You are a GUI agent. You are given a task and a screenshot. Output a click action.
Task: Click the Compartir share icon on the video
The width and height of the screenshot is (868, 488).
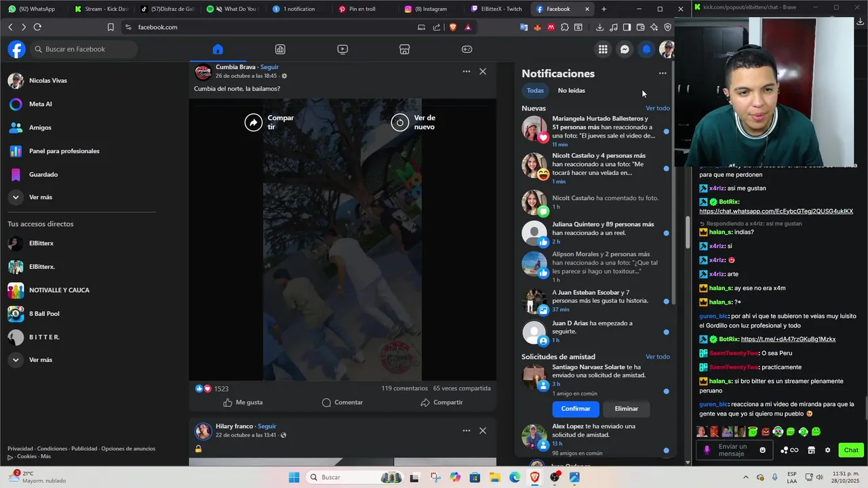[x=254, y=122]
